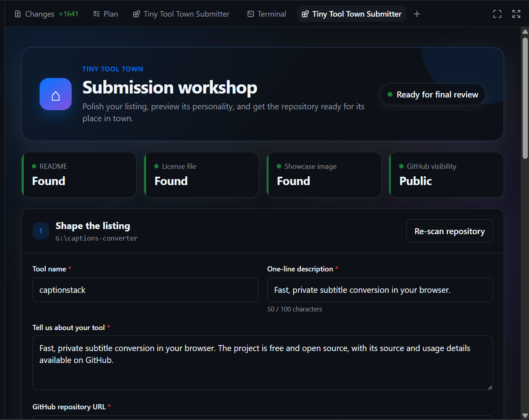Open the first Tiny Tool Town Submitter tab
Viewport: 529px width, 420px height.
coord(181,14)
